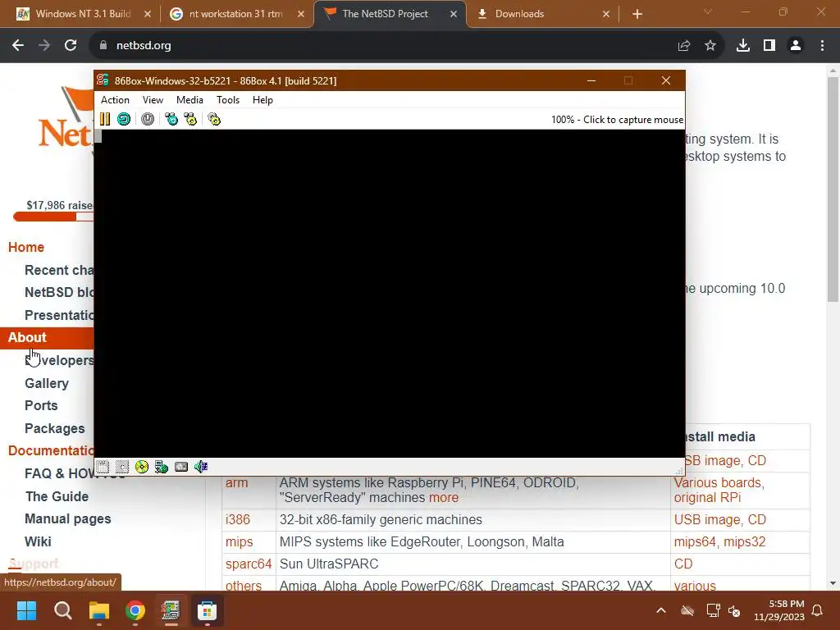Open Windows taskbar search
The height and width of the screenshot is (630, 840).
click(x=62, y=610)
